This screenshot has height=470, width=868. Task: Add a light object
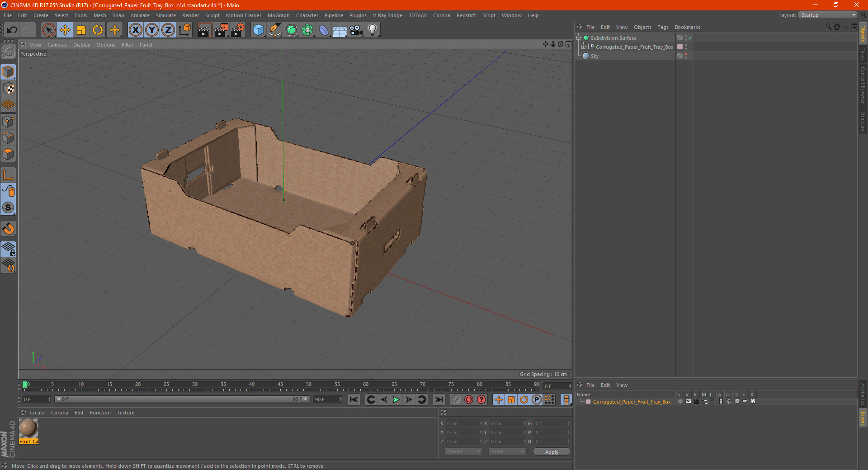tap(373, 30)
